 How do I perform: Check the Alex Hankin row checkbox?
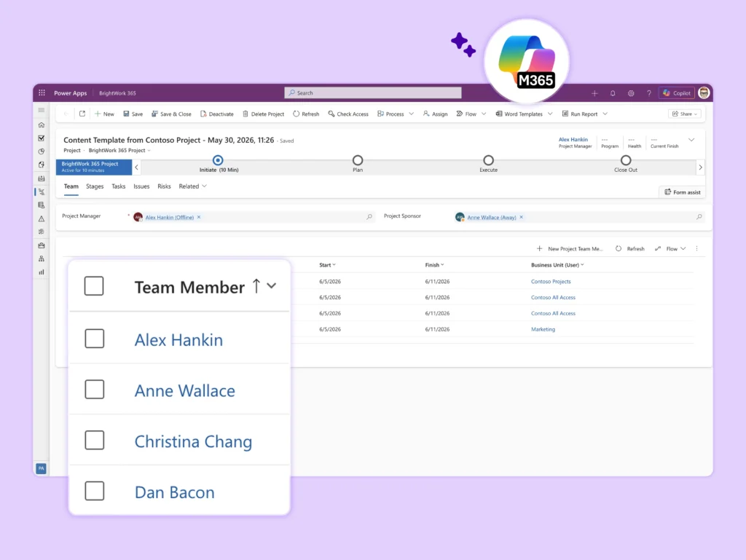(x=94, y=339)
